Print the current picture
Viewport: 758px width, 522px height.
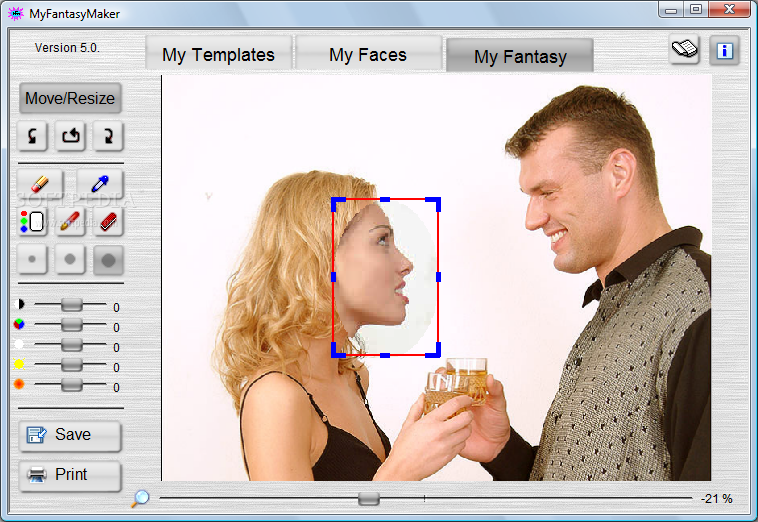(x=70, y=476)
